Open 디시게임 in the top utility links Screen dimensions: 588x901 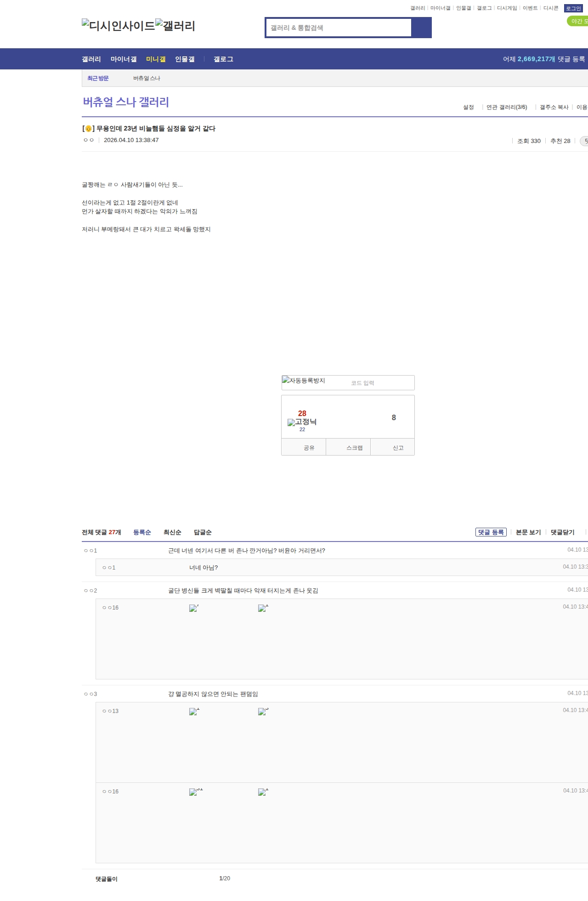click(507, 8)
